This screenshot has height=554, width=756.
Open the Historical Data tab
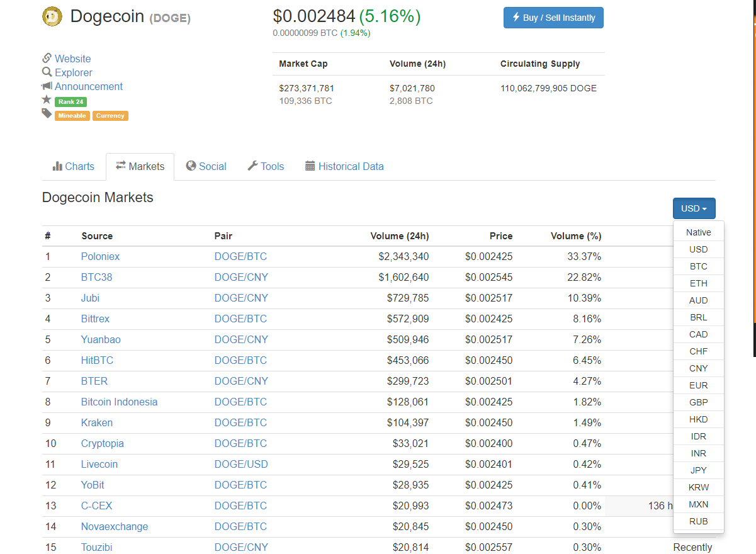(x=344, y=166)
